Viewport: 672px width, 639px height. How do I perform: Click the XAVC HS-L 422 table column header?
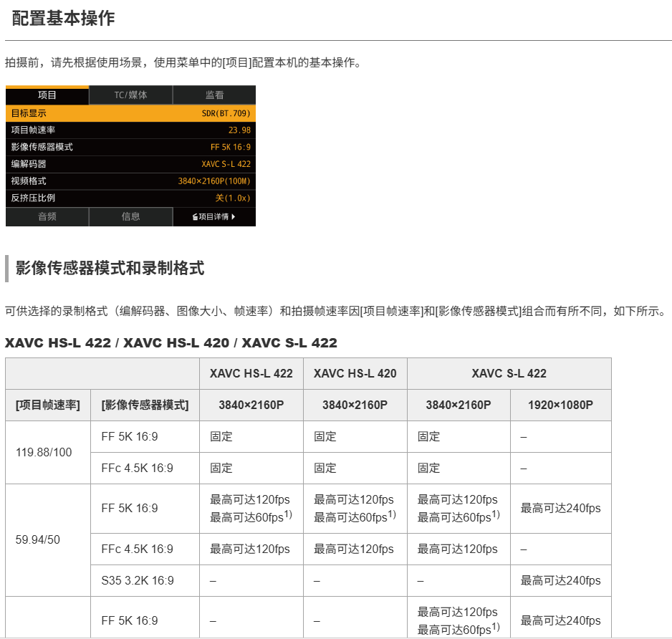[251, 374]
